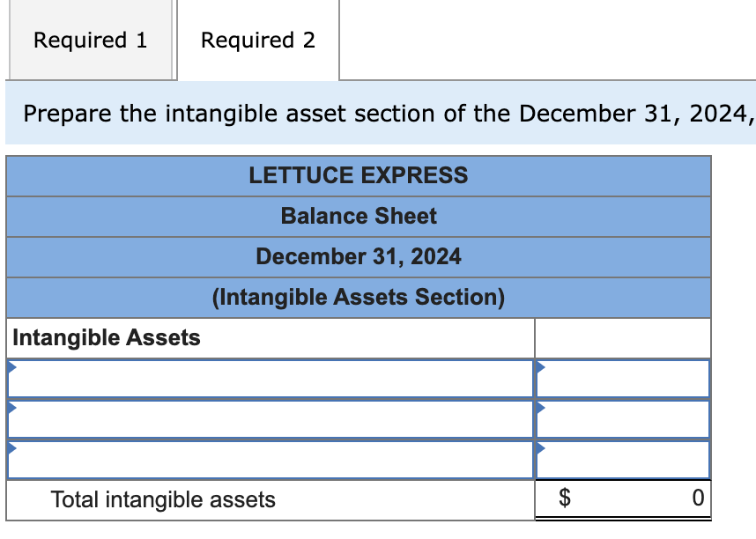Click the first amount input cell
This screenshot has width=756, height=539.
626,379
